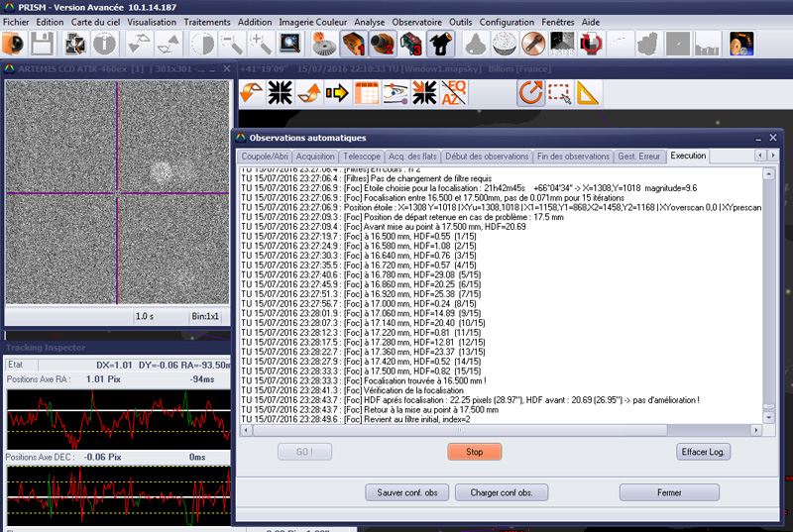Click the yellow right-arrow goto icon
The width and height of the screenshot is (793, 532).
click(x=337, y=93)
